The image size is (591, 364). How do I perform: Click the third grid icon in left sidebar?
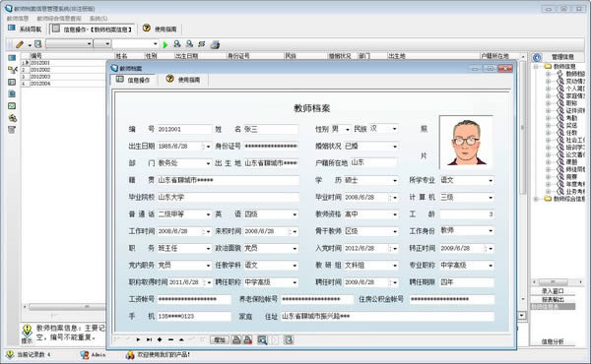click(x=12, y=82)
